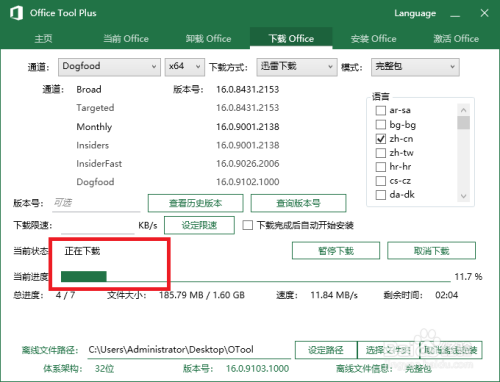Uncheck the zh-cn language checkbox
The height and width of the screenshot is (382, 500).
pyautogui.click(x=381, y=139)
